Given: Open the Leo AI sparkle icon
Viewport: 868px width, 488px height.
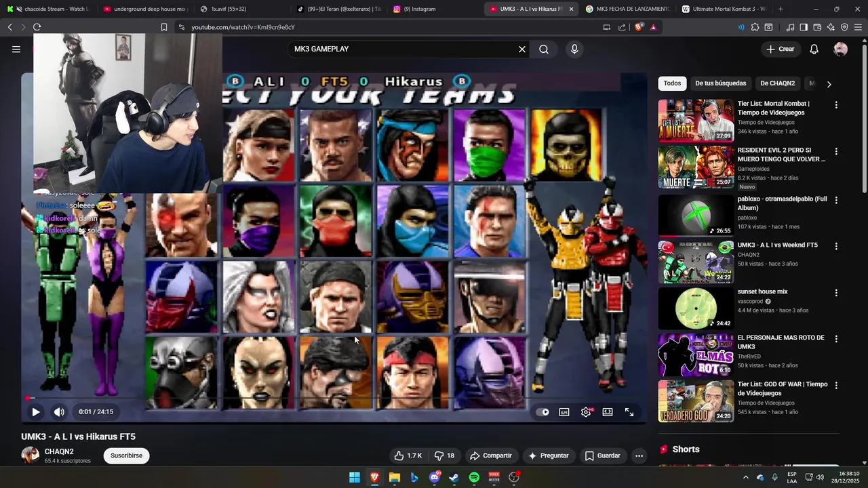Looking at the screenshot, I should click(x=831, y=27).
